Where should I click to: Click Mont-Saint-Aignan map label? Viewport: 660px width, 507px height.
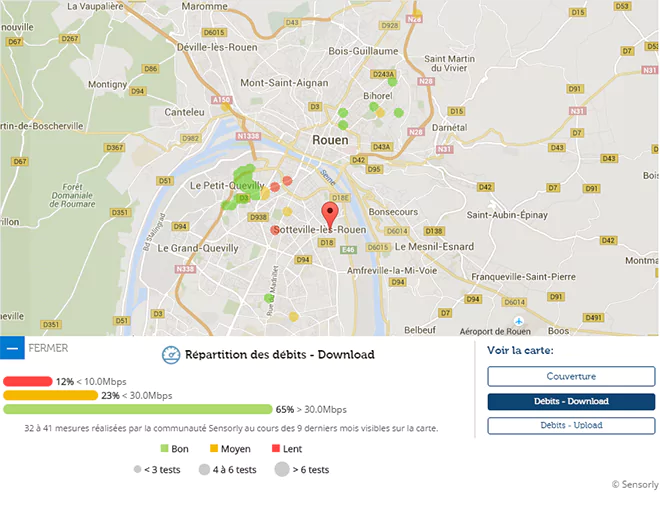click(284, 83)
